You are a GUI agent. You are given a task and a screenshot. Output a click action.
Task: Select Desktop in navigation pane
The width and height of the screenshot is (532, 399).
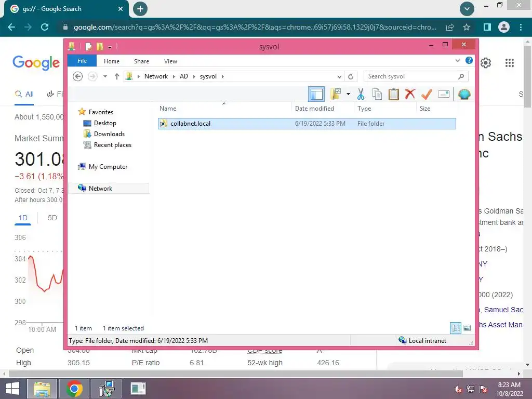100,123
